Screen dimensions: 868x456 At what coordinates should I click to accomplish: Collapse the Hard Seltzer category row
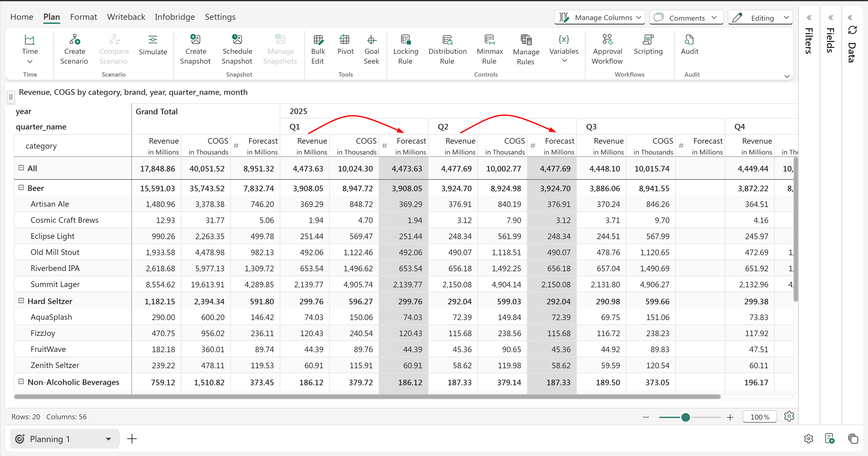(21, 301)
